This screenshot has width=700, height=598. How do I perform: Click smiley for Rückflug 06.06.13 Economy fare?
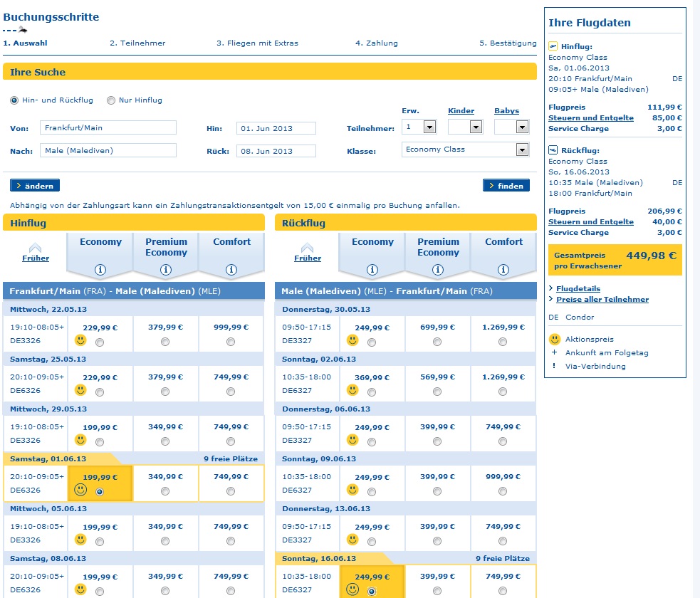pyautogui.click(x=352, y=440)
